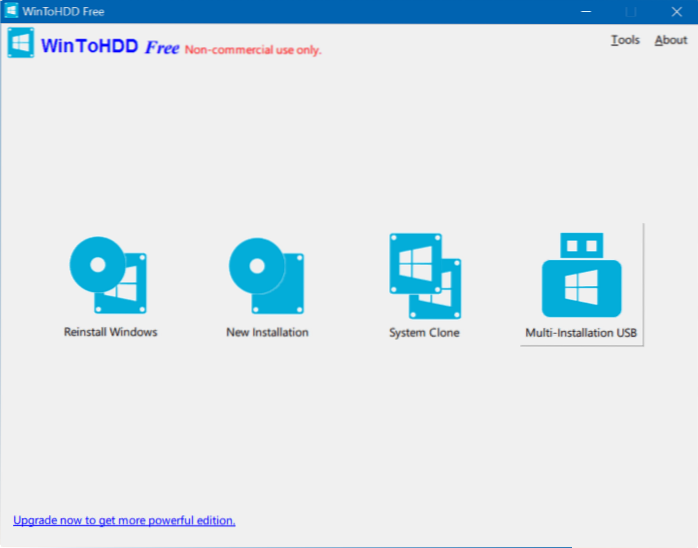This screenshot has width=698, height=548.
Task: Open System Clone via its icon
Action: coord(424,273)
